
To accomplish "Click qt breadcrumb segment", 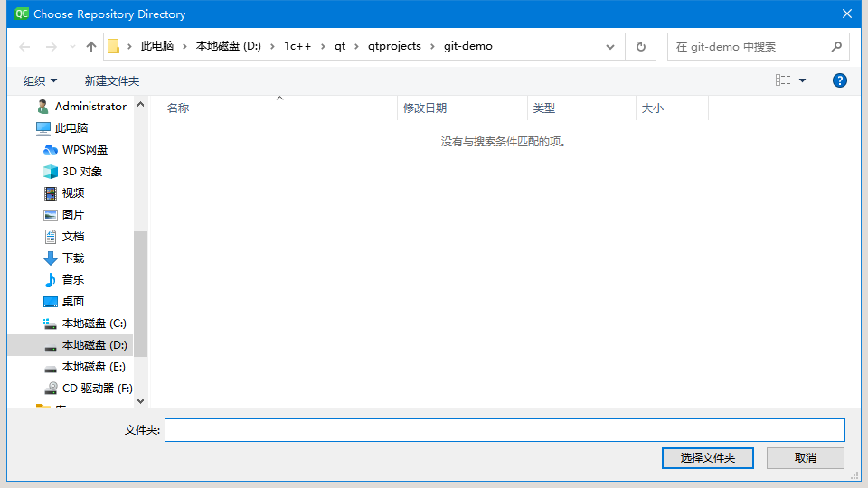I will tap(340, 46).
